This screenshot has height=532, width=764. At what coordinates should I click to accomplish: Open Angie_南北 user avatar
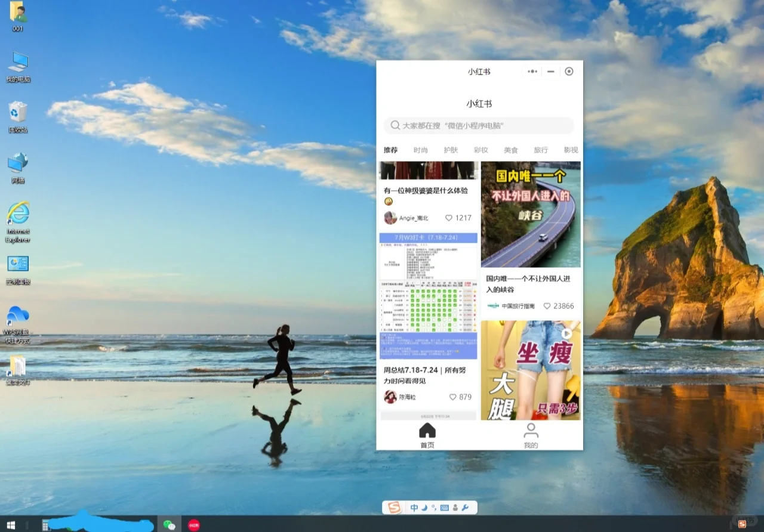coord(390,218)
